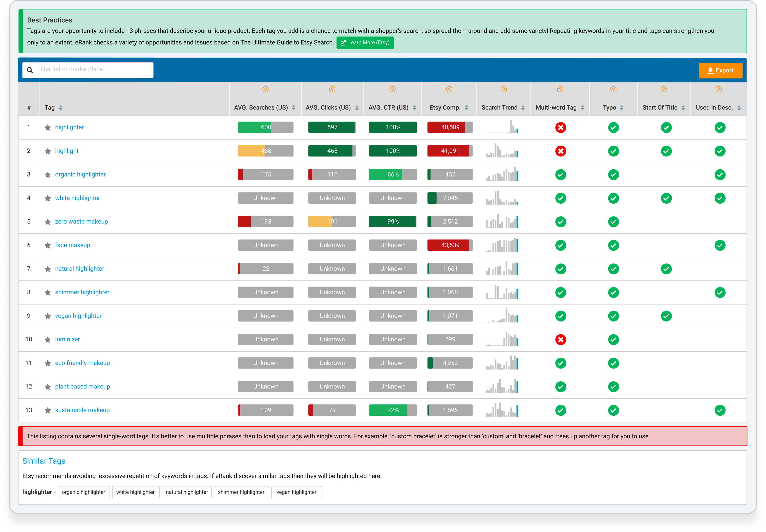Click star beside plant based makeup

pos(48,387)
